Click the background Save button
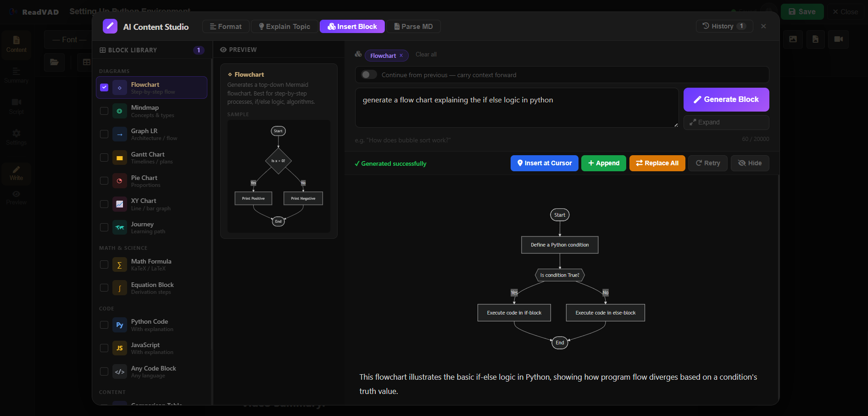 click(x=802, y=12)
